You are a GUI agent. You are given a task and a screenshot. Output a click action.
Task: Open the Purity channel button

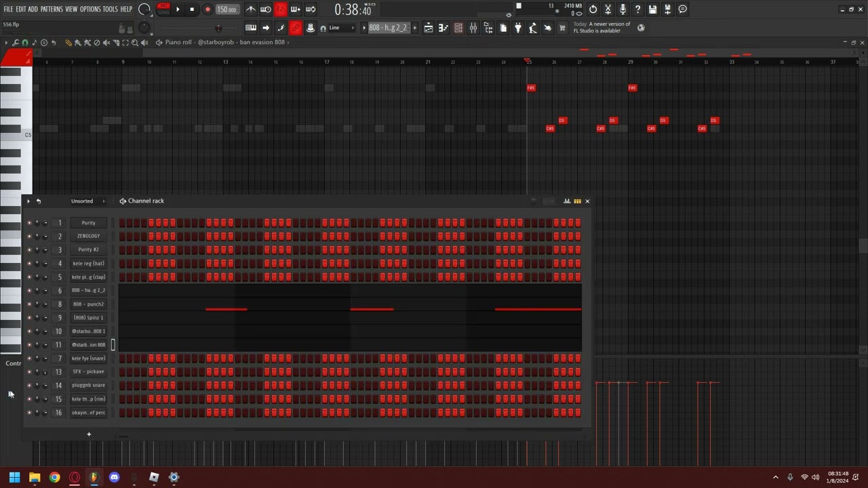89,223
